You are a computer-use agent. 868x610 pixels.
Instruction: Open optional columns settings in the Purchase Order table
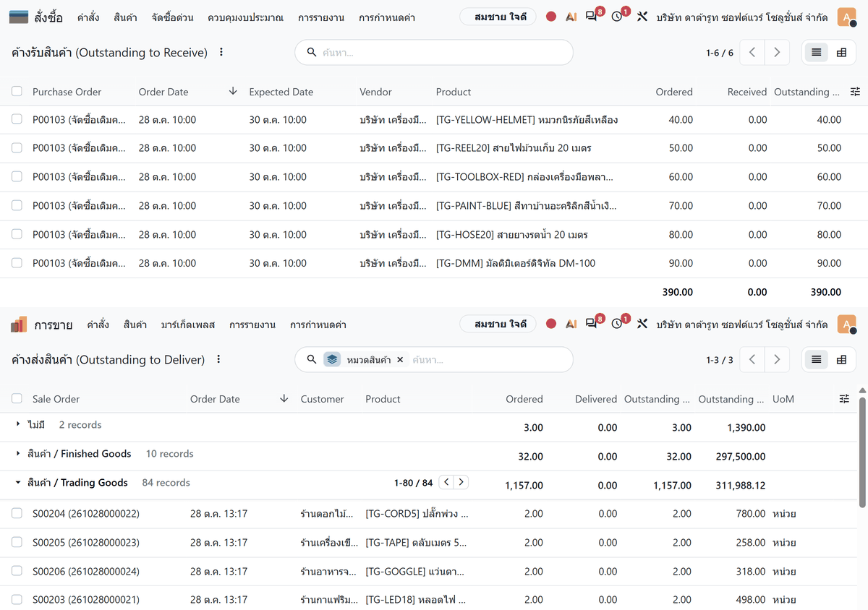coord(856,92)
